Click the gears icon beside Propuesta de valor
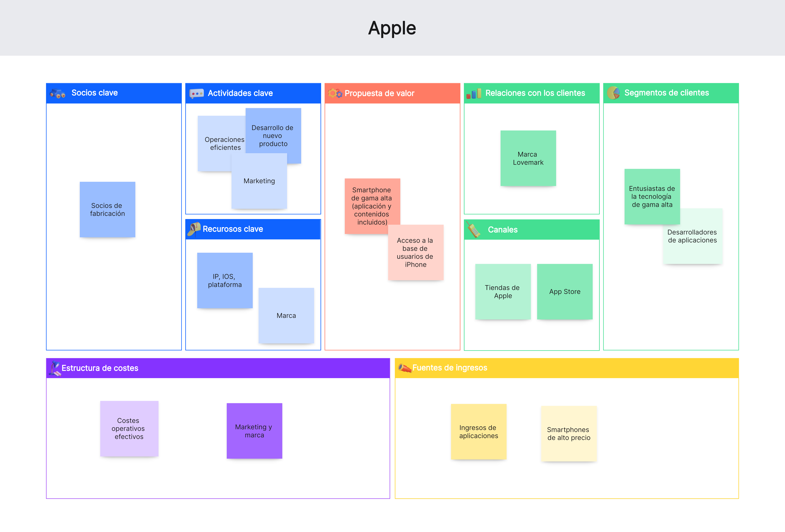 335,93
